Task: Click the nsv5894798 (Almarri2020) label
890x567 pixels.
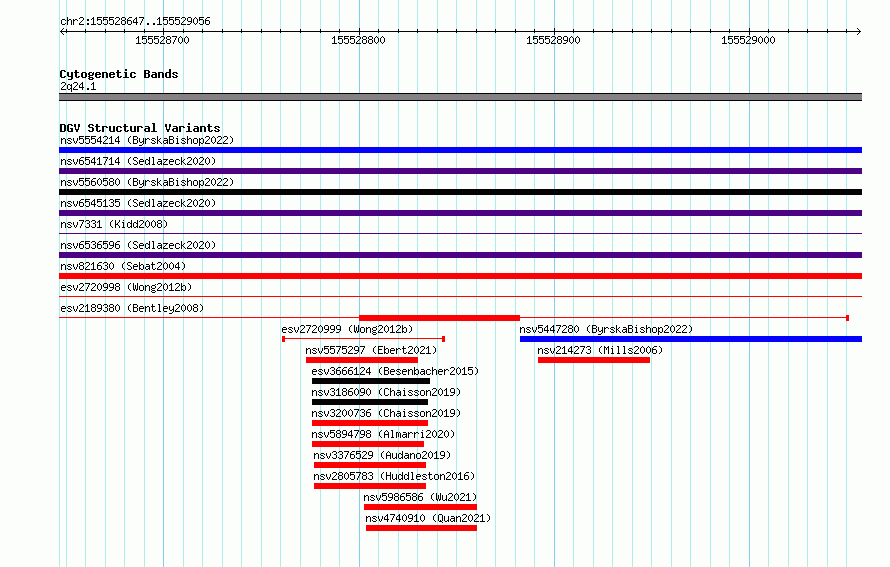Action: pyautogui.click(x=383, y=434)
